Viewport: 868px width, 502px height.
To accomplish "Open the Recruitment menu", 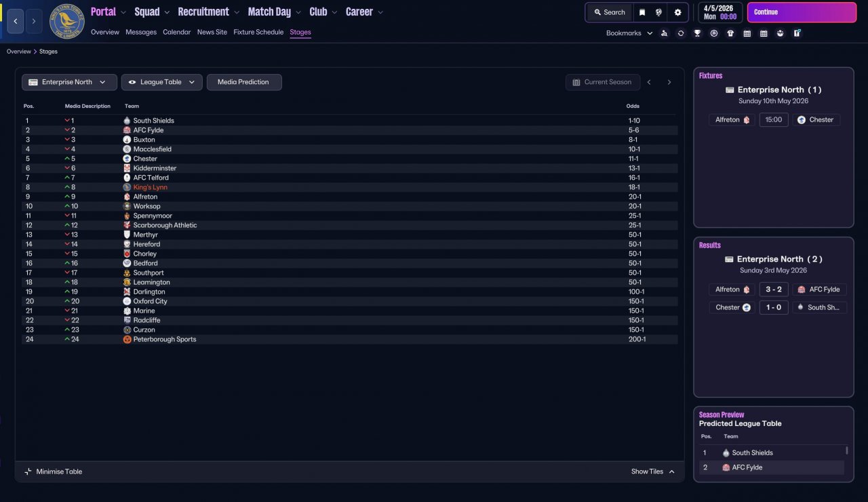I will tap(203, 12).
